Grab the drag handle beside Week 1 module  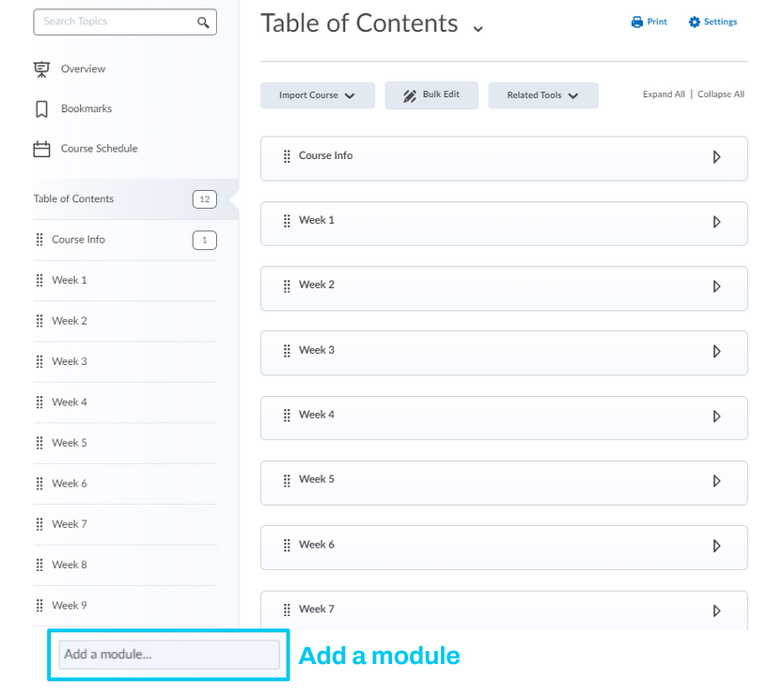click(287, 221)
